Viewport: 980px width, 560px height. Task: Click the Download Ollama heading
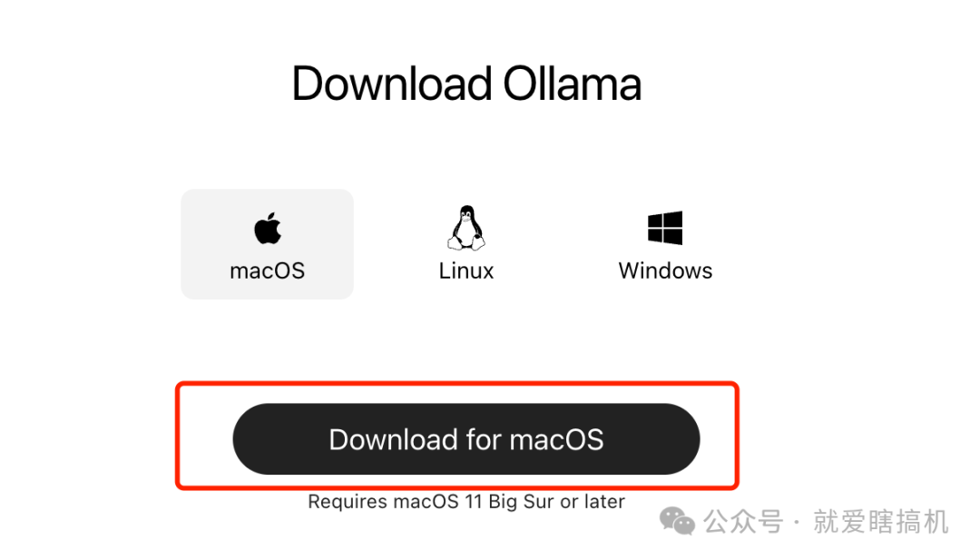(x=466, y=84)
